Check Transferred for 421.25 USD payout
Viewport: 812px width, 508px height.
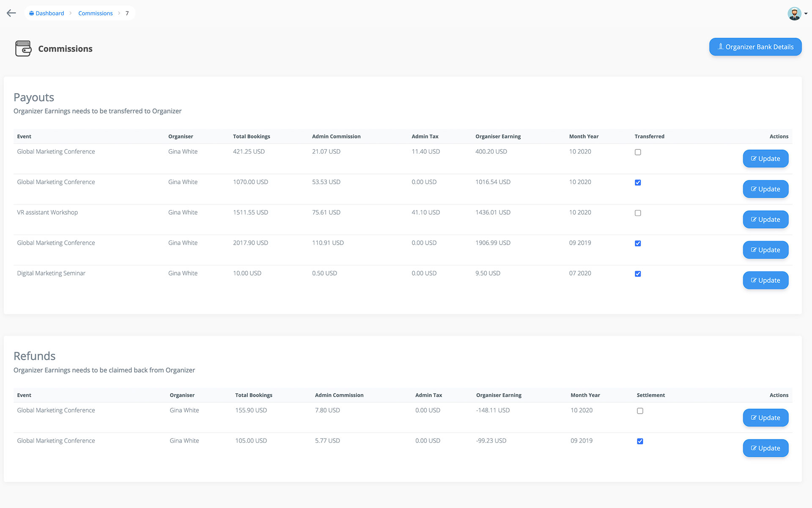pyautogui.click(x=638, y=152)
